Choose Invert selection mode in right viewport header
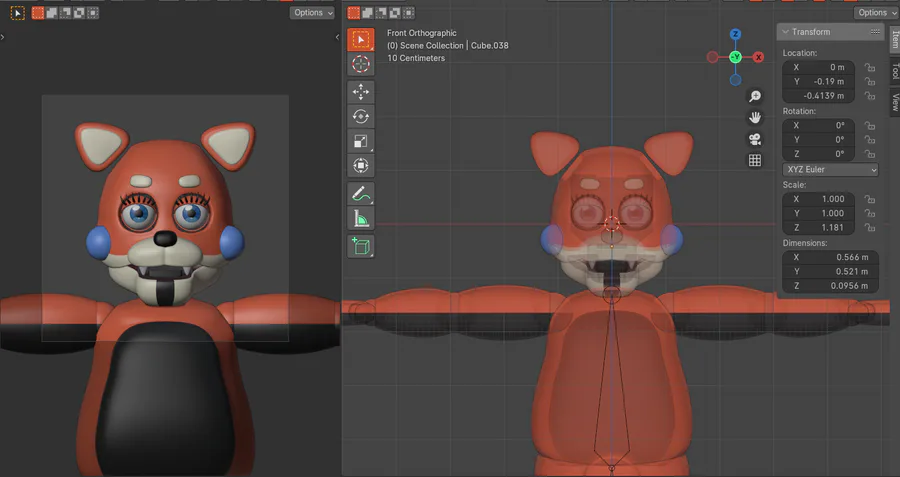900x477 pixels. 395,13
